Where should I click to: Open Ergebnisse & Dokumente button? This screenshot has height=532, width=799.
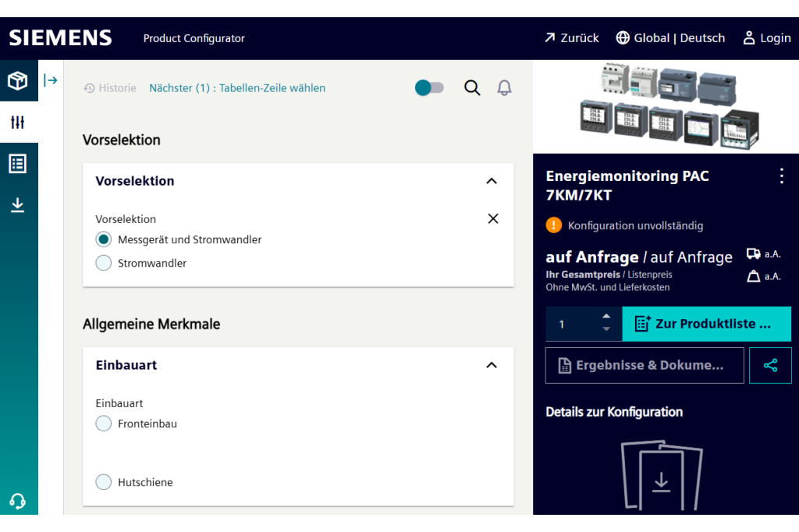click(x=645, y=365)
